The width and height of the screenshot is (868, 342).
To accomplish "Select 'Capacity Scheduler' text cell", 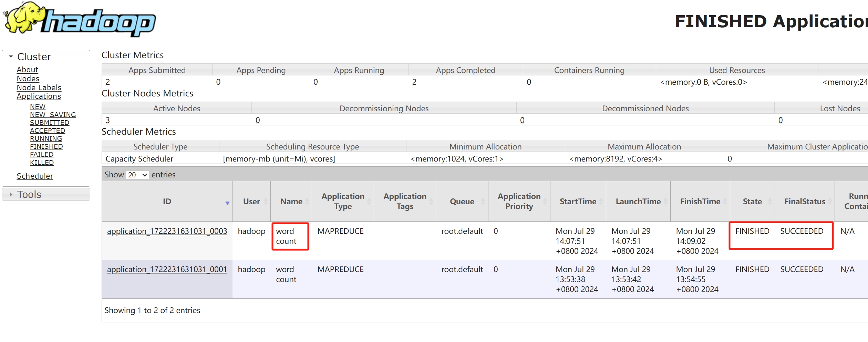I will (139, 159).
